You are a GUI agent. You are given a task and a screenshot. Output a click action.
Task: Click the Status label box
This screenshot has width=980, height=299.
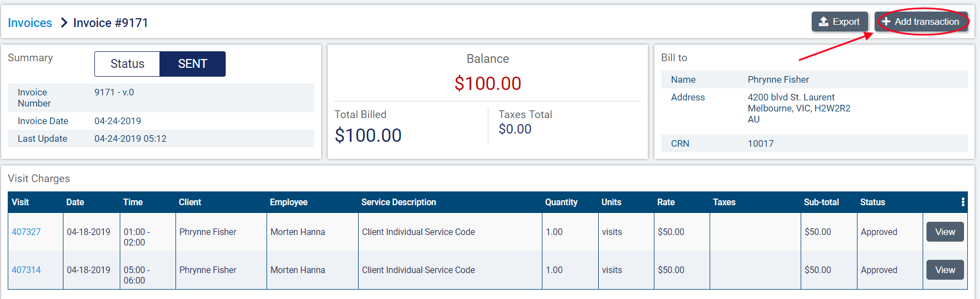point(127,64)
